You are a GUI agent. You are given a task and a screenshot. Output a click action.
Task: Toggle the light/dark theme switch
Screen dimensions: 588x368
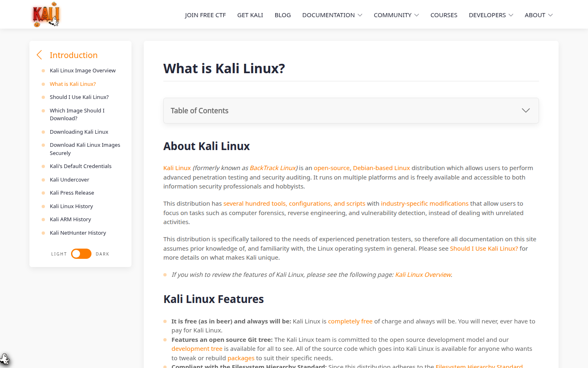81,254
